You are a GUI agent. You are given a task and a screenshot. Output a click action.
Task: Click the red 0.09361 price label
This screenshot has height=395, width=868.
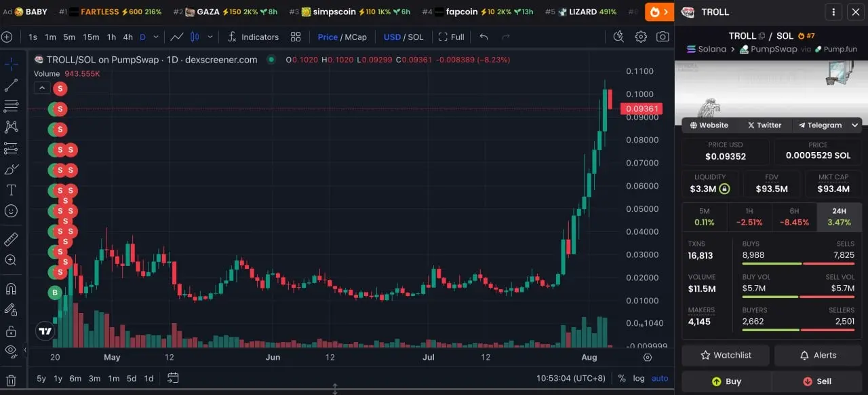[x=642, y=109]
